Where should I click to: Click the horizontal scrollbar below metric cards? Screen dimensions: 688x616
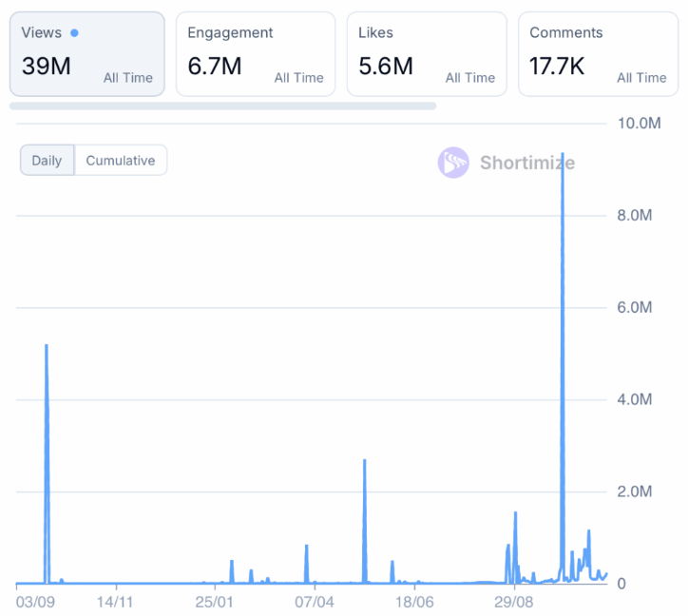click(222, 106)
